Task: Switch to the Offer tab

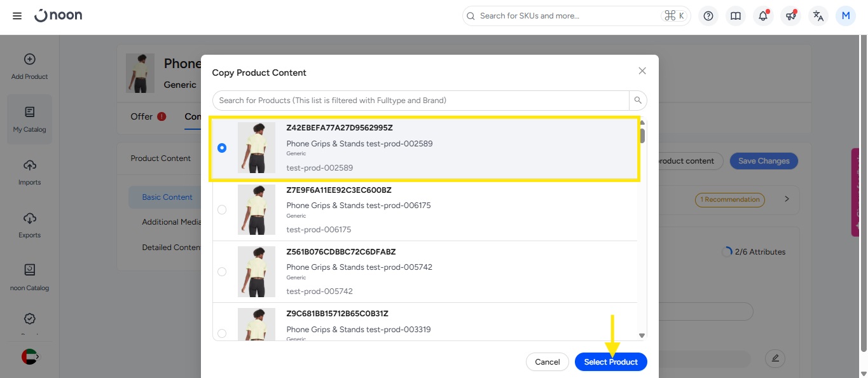Action: tap(142, 116)
